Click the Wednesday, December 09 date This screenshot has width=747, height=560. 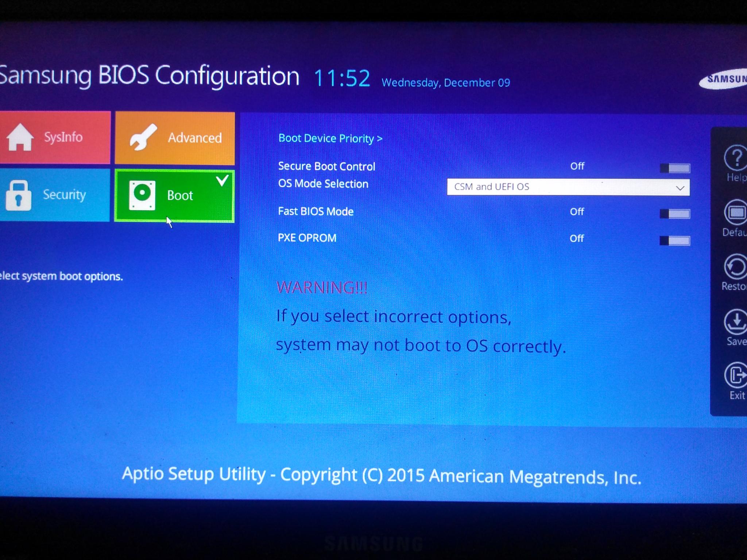click(x=446, y=83)
